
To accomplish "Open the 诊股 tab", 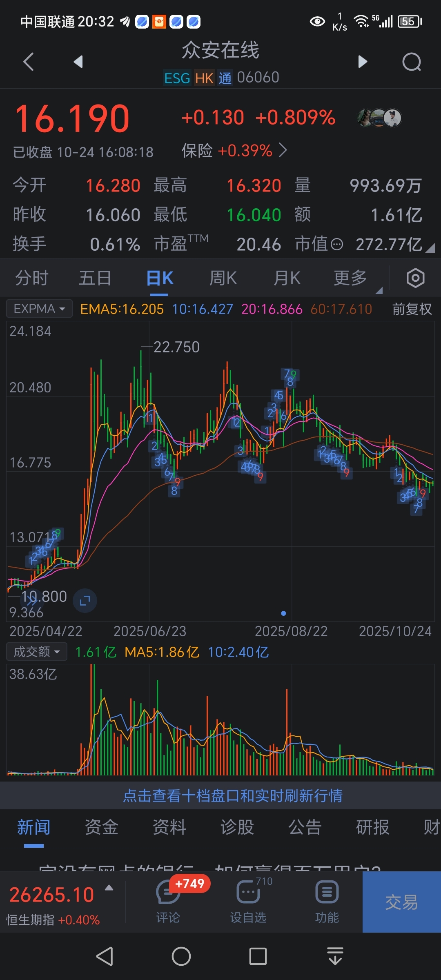I will pyautogui.click(x=237, y=827).
